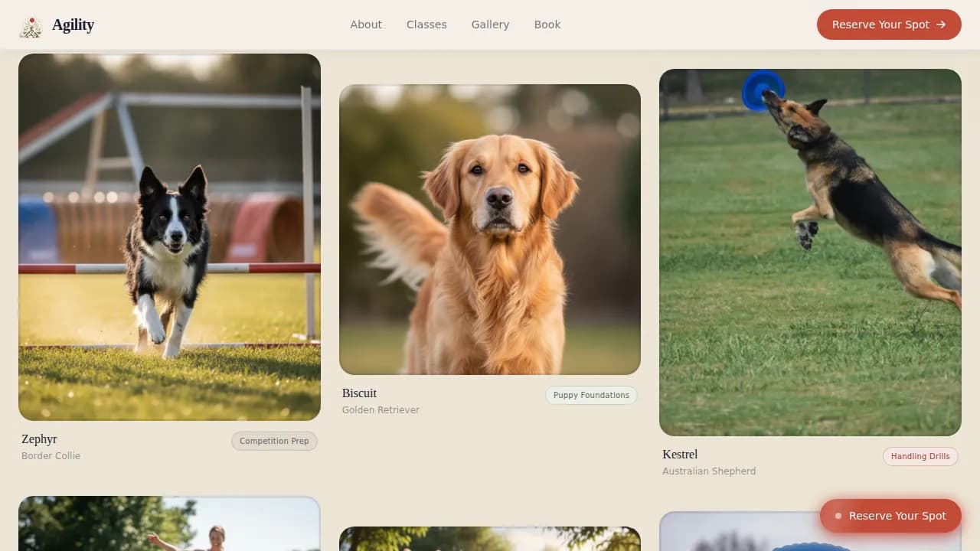Click the Border Collie breed label
The height and width of the screenshot is (551, 980).
(51, 456)
